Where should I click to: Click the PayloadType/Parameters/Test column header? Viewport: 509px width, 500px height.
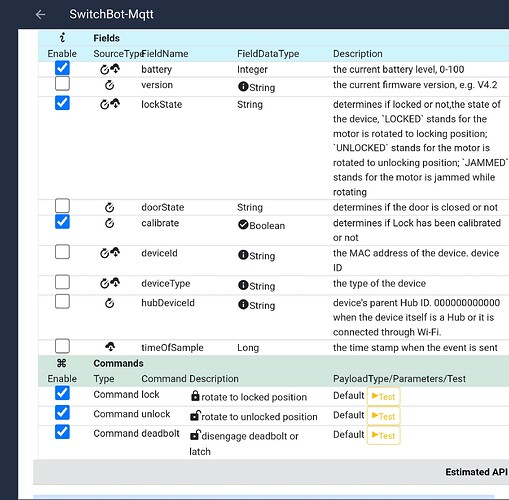(x=399, y=379)
